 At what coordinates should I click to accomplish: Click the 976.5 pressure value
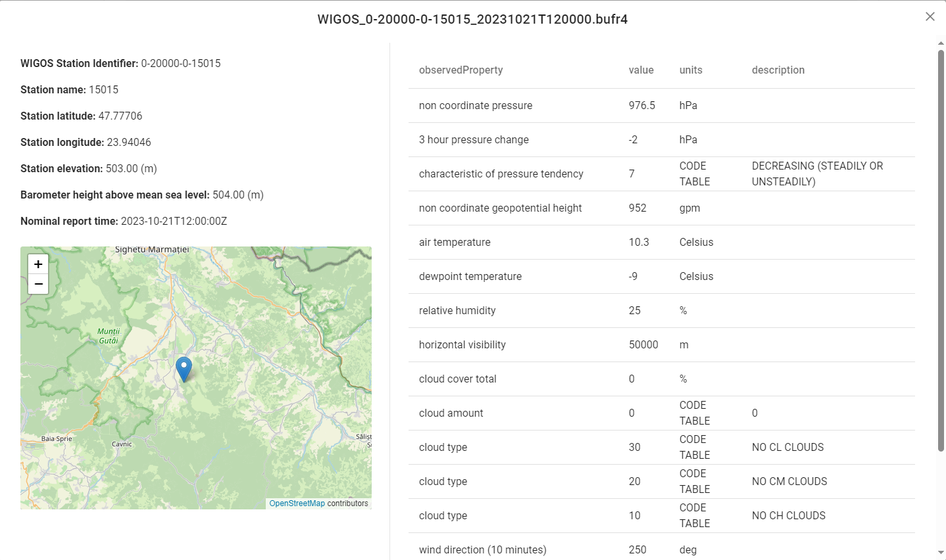(641, 106)
